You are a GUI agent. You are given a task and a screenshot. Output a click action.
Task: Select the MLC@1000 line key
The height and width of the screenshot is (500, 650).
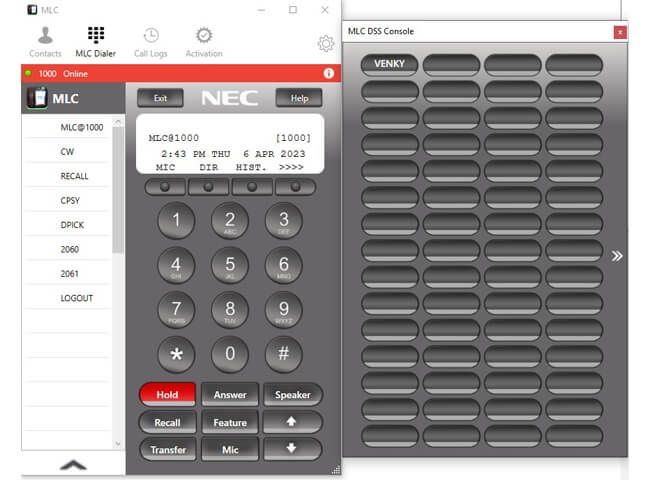(67, 127)
